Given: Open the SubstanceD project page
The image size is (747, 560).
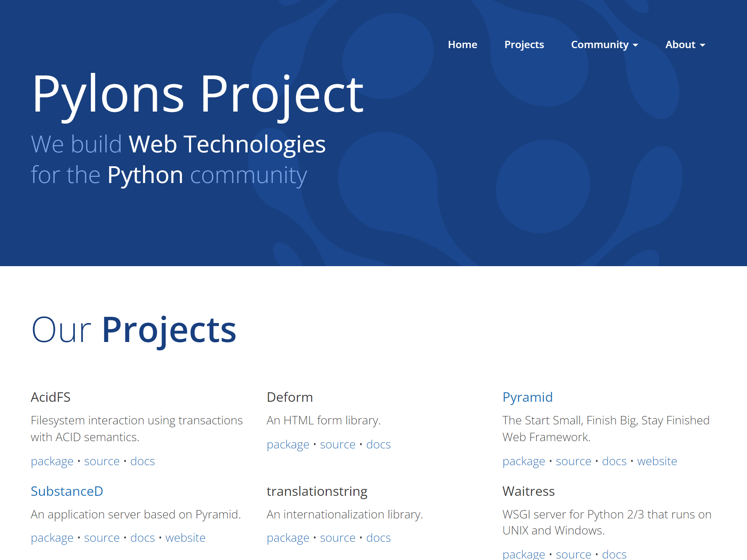Looking at the screenshot, I should point(67,491).
